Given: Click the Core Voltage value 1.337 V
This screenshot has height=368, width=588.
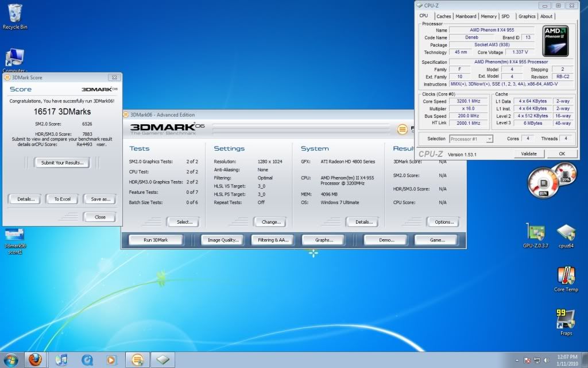Looking at the screenshot, I should click(520, 52).
